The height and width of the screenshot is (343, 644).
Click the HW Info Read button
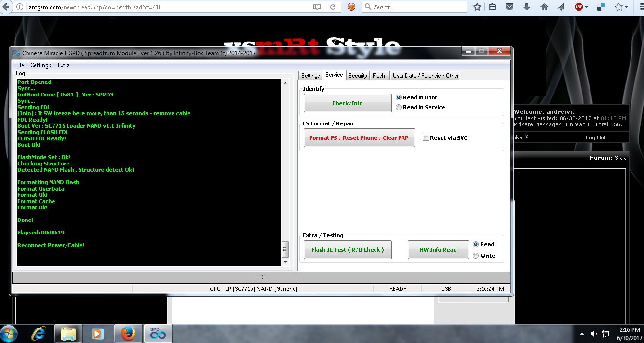point(438,250)
